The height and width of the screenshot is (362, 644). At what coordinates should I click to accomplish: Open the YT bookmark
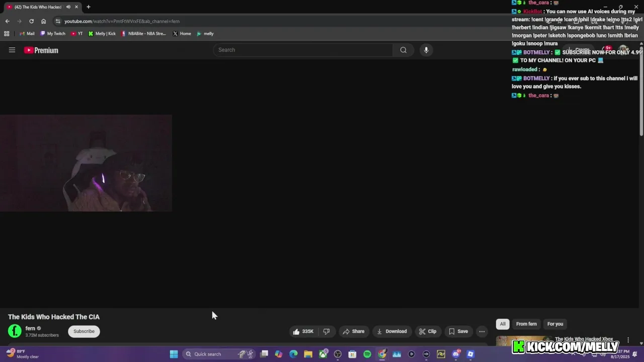[x=77, y=34]
